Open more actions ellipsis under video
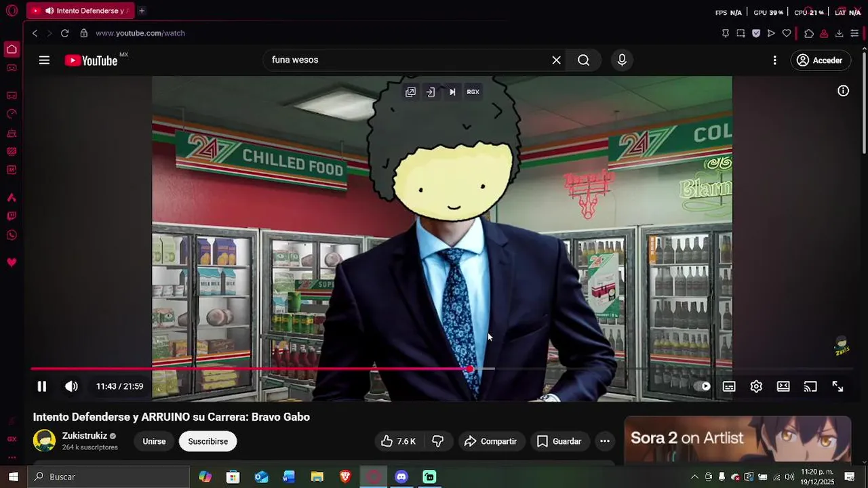The width and height of the screenshot is (868, 488). click(605, 441)
